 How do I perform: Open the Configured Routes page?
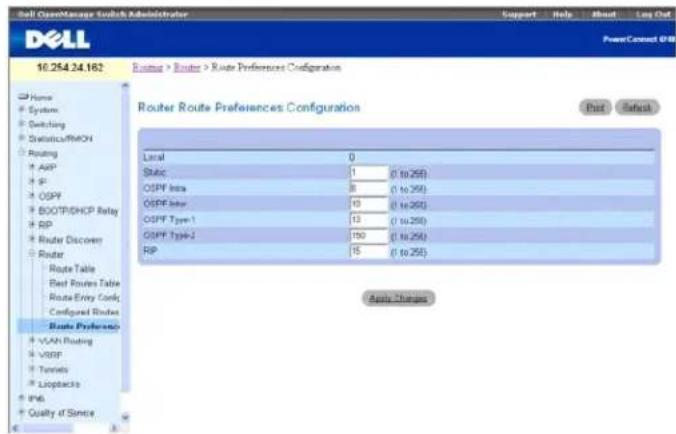84,312
